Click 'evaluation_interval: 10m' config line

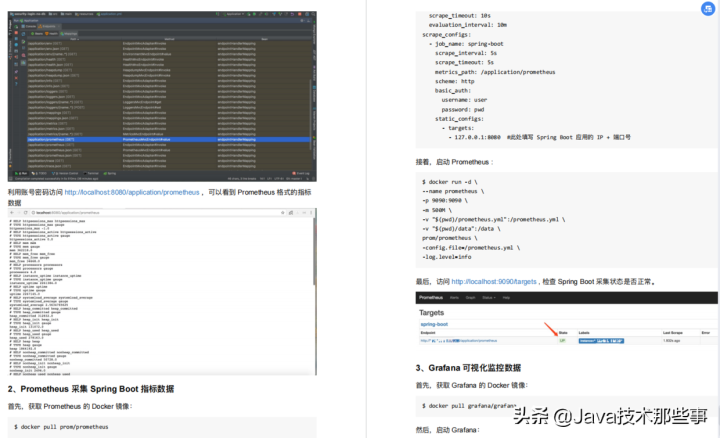pyautogui.click(x=467, y=25)
